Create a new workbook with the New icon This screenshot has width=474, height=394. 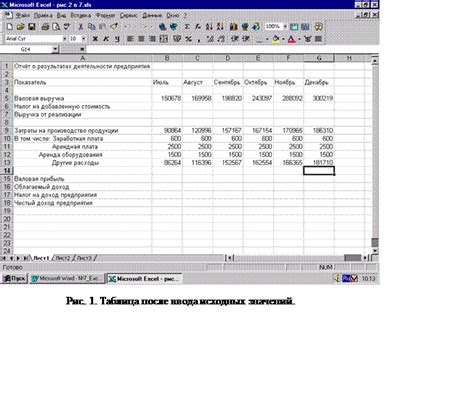click(10, 27)
